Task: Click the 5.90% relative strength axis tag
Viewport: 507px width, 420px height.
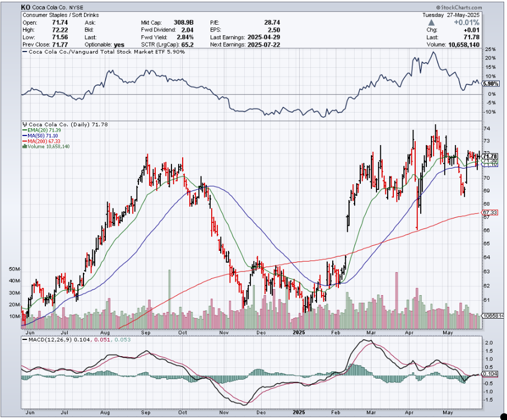Action: tap(490, 84)
